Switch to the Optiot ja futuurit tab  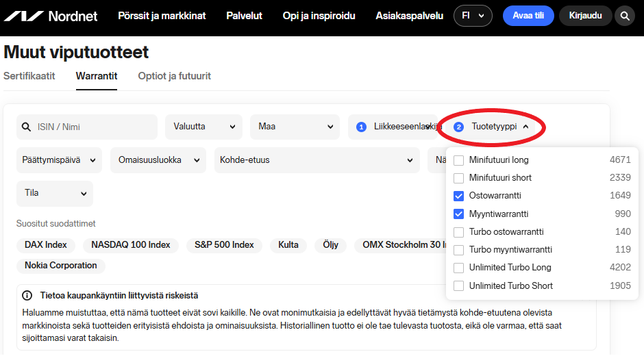[175, 76]
